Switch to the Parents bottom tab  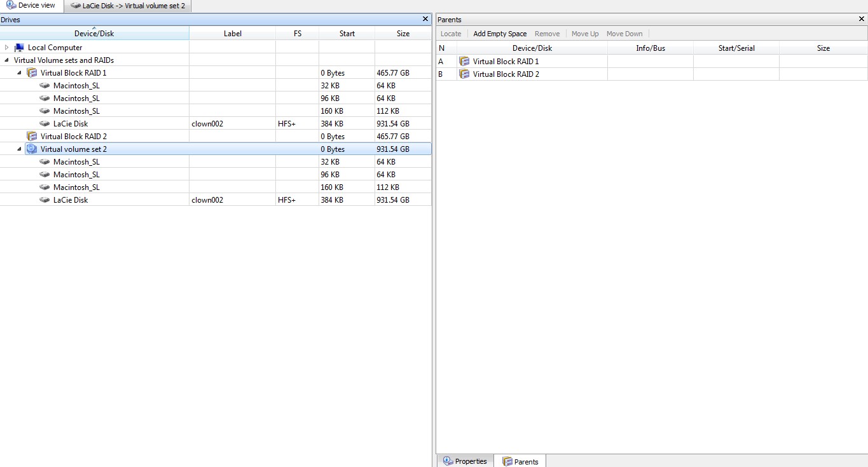coord(520,461)
